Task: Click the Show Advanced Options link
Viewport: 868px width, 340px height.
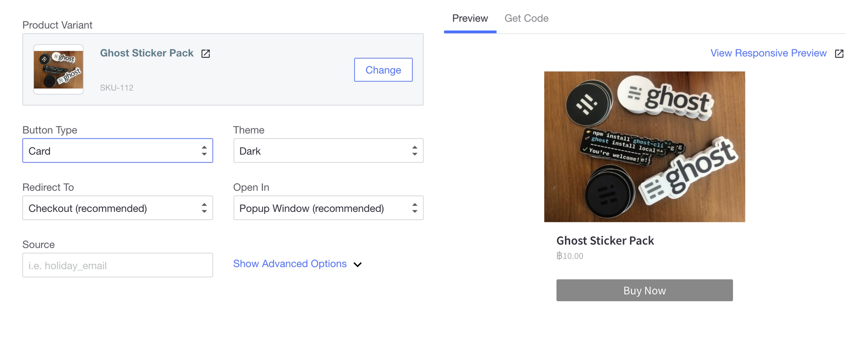Action: point(290,264)
